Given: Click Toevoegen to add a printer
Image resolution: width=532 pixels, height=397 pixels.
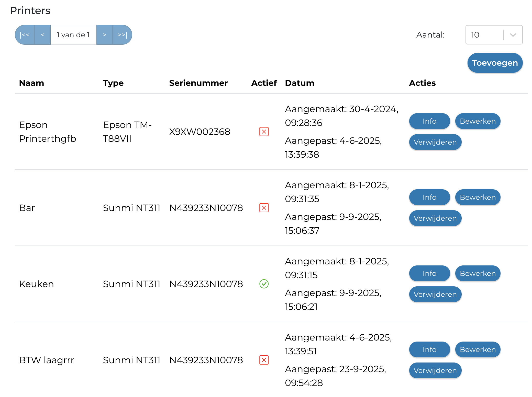Looking at the screenshot, I should pyautogui.click(x=495, y=63).
